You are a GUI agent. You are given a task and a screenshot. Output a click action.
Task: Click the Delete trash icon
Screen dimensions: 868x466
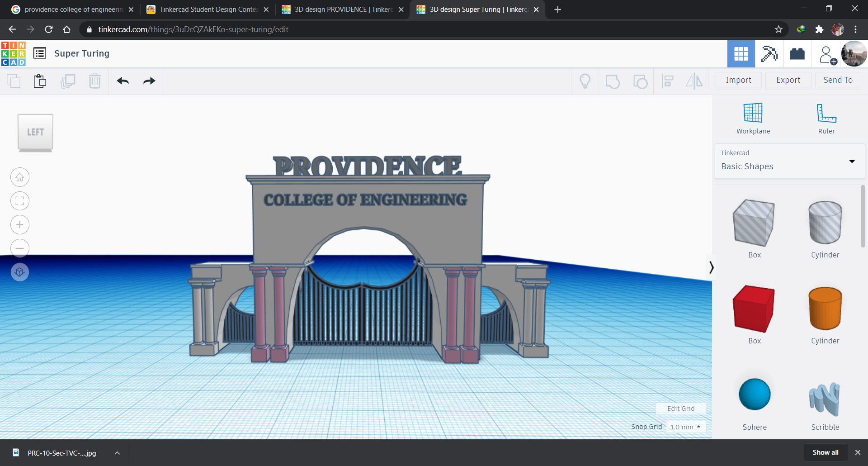[x=95, y=81]
